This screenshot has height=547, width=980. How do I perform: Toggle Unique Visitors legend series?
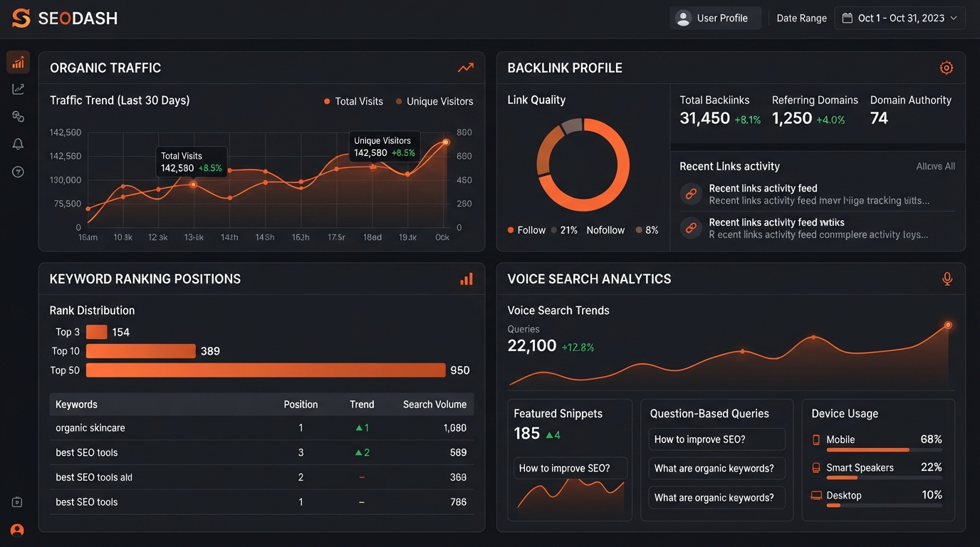click(x=434, y=101)
